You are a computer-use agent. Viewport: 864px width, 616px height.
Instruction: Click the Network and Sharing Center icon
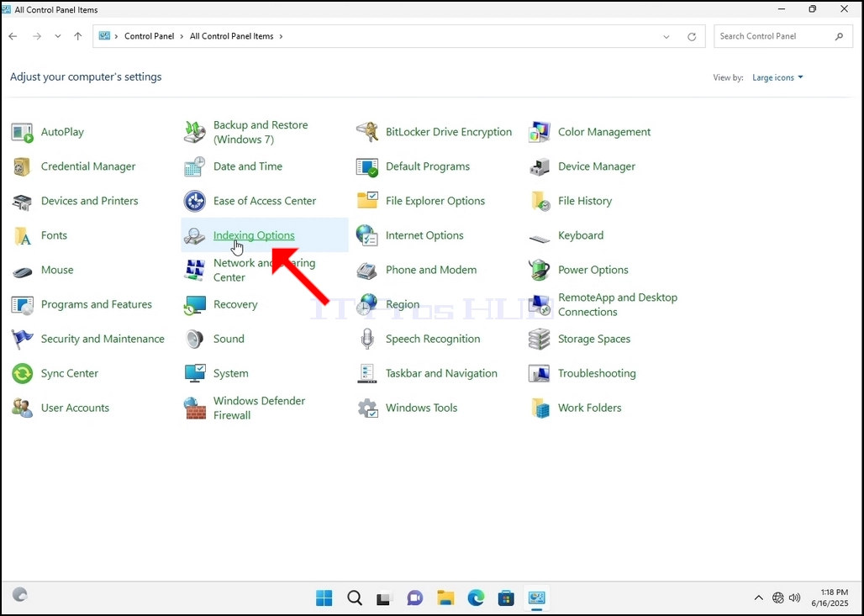(x=194, y=270)
